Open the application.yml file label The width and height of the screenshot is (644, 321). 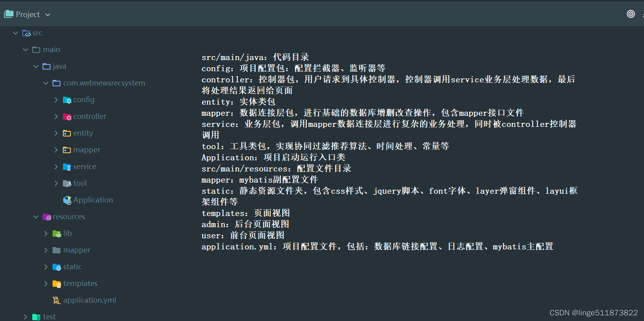pyautogui.click(x=90, y=300)
